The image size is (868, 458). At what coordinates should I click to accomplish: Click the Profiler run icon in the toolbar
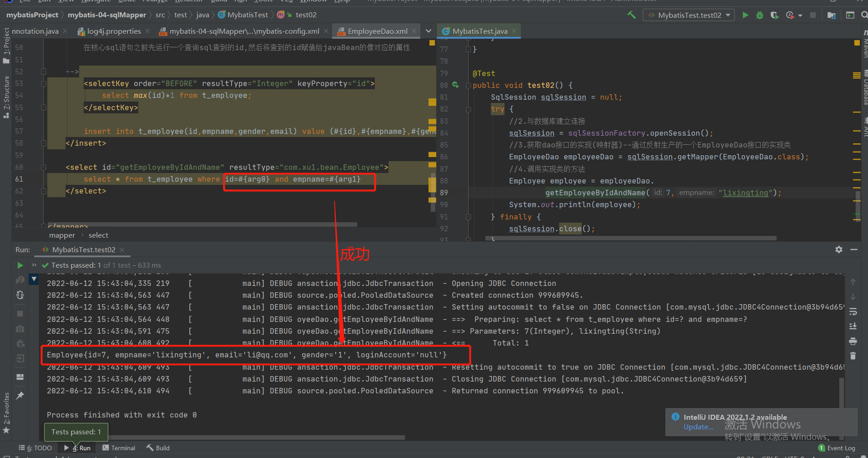tap(789, 15)
